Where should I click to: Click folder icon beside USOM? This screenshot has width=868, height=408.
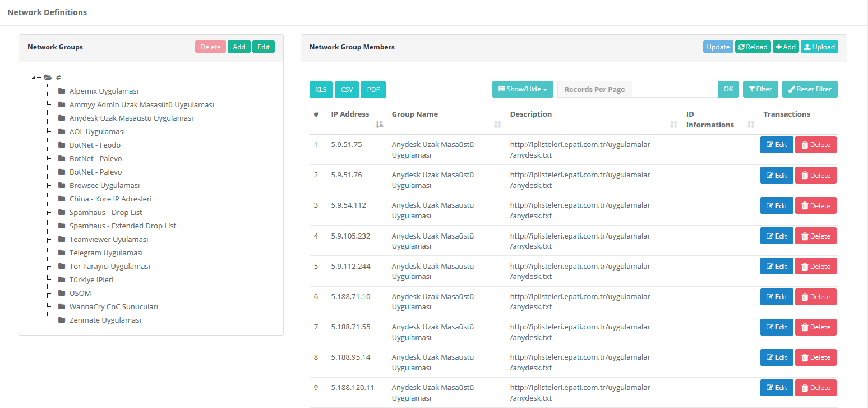click(62, 293)
